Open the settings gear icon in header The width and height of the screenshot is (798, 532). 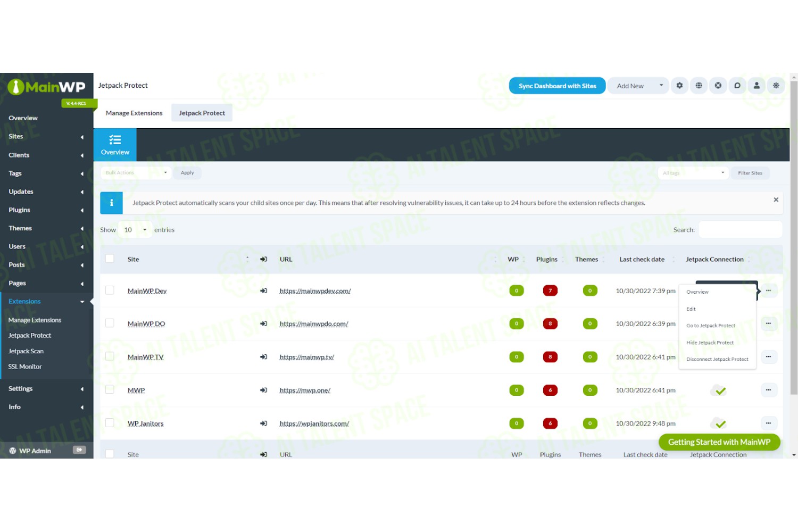point(679,86)
